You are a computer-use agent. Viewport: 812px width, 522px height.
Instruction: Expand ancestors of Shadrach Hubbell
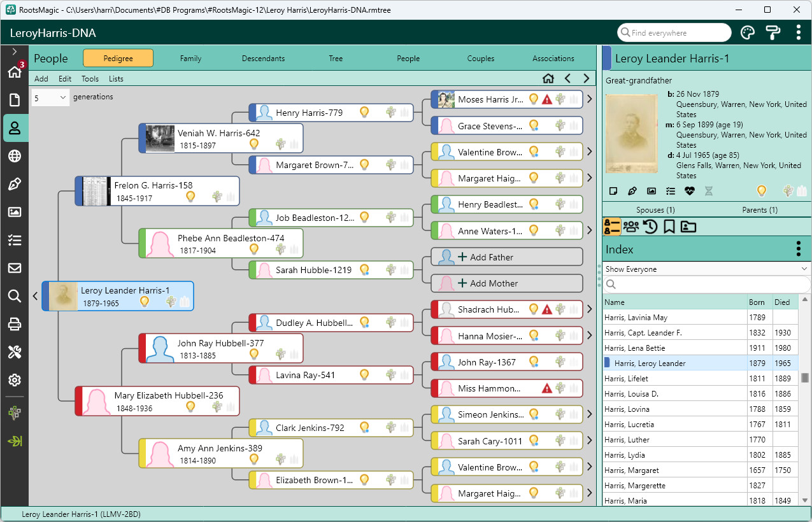pos(589,309)
